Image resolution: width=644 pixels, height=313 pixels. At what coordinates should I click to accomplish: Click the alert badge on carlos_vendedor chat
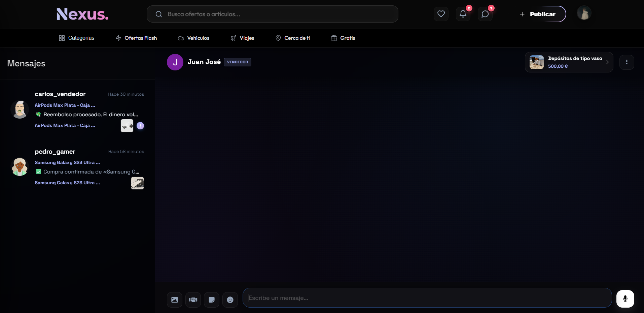click(140, 126)
